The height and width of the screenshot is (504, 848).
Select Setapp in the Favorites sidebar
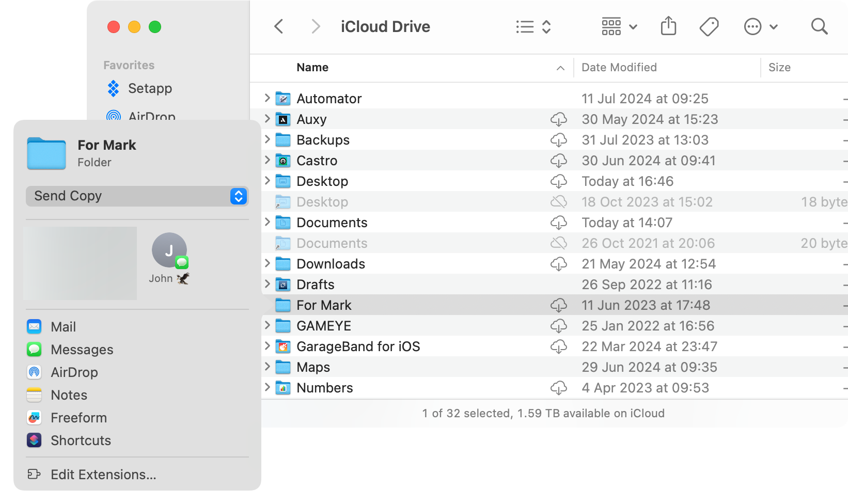point(150,88)
